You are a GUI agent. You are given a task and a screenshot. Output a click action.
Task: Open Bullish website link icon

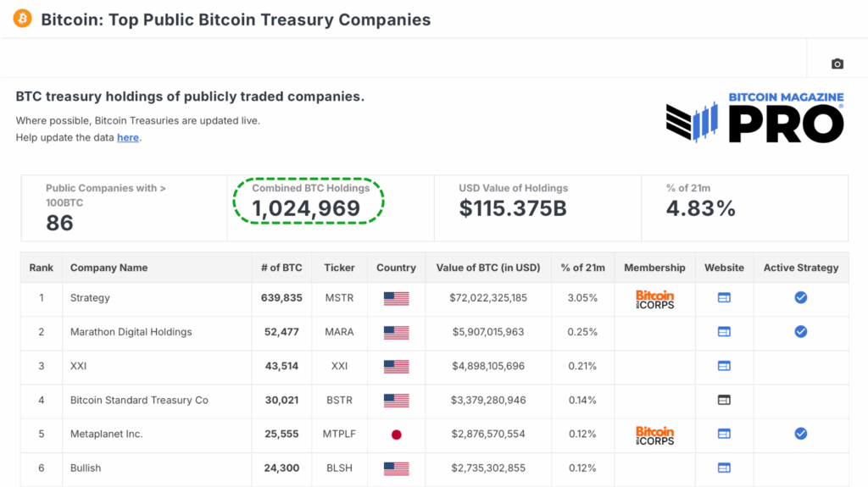(724, 468)
